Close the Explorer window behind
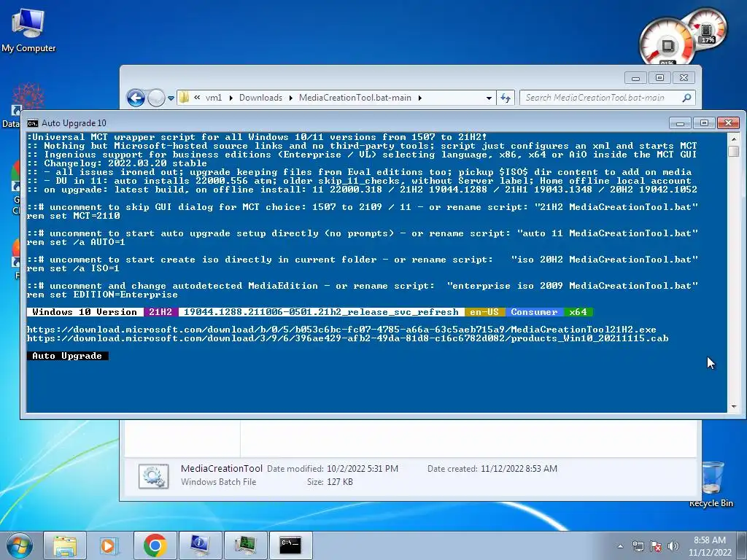 (x=684, y=78)
